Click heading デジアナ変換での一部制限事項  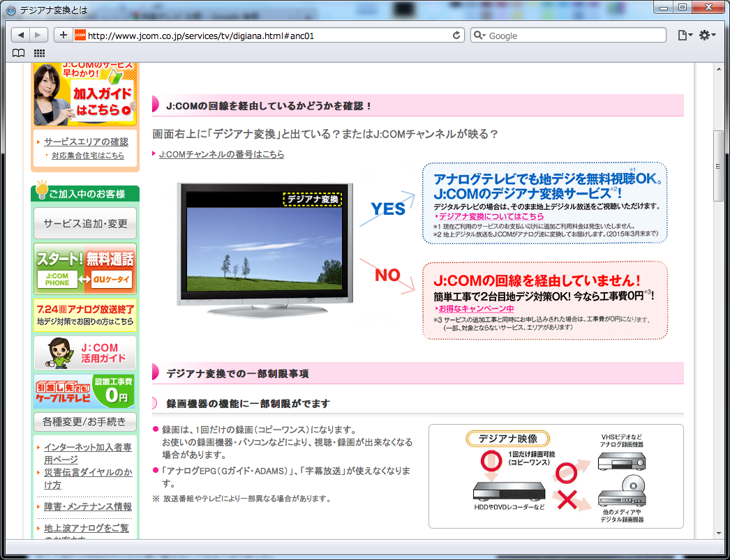tap(237, 374)
